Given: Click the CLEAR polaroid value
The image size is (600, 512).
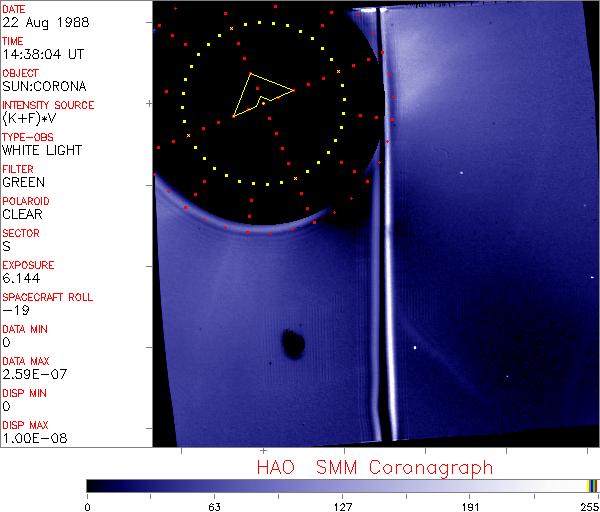Looking at the screenshot, I should pyautogui.click(x=23, y=214).
